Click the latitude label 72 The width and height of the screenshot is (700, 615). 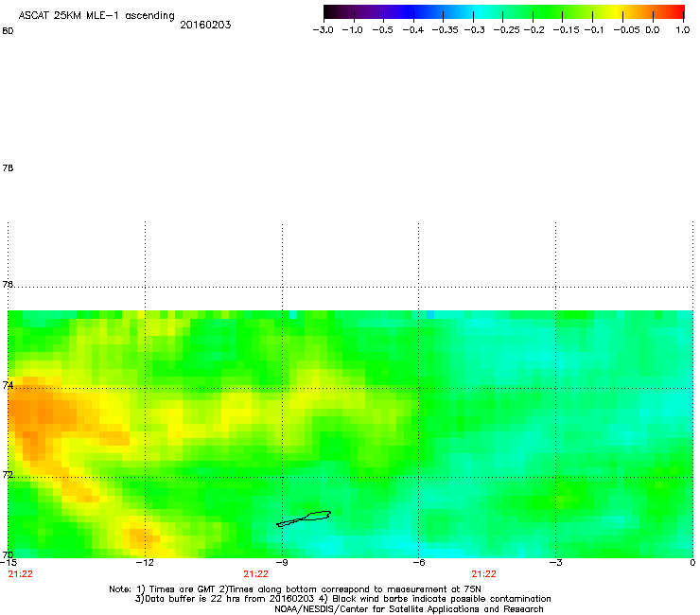tap(8, 474)
